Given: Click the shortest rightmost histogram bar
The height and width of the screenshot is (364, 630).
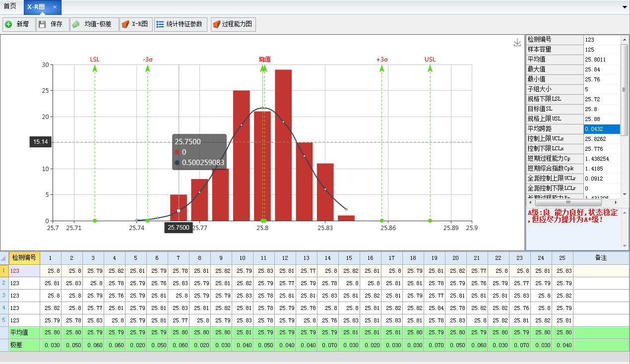Looking at the screenshot, I should (x=346, y=218).
